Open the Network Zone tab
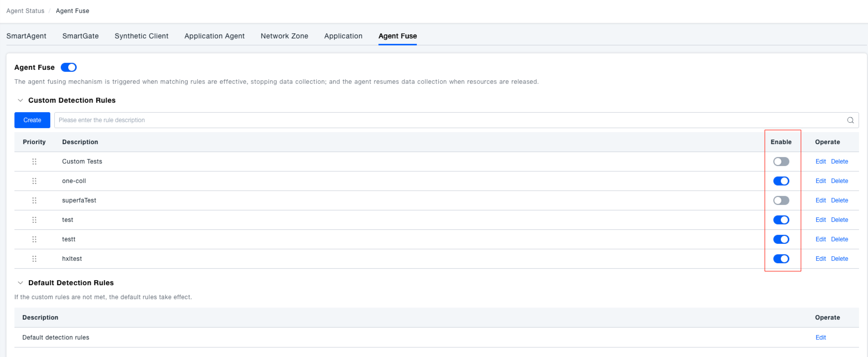 [284, 36]
